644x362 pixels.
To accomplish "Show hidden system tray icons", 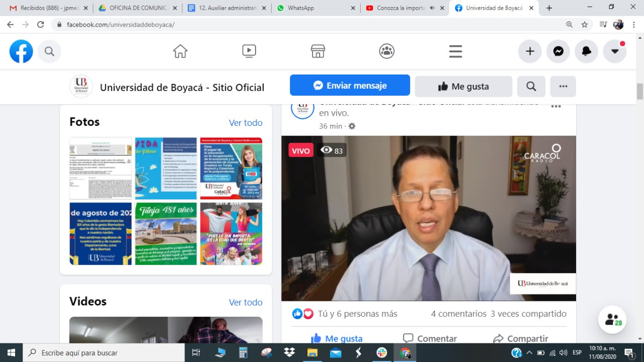I will click(530, 352).
